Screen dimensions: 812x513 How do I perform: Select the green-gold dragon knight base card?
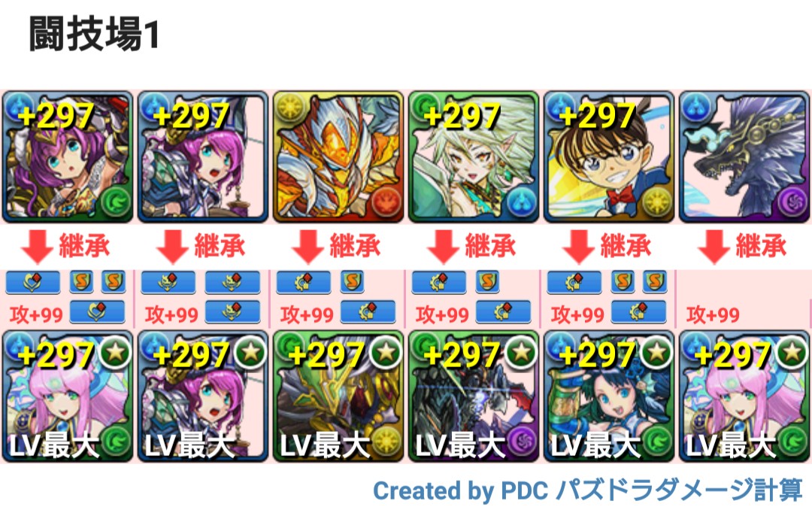338,396
